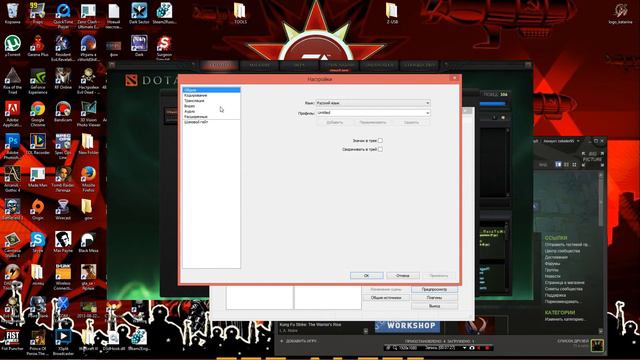Viewport: 640px width, 360px height.
Task: Click the Отмена button
Action: point(403,276)
